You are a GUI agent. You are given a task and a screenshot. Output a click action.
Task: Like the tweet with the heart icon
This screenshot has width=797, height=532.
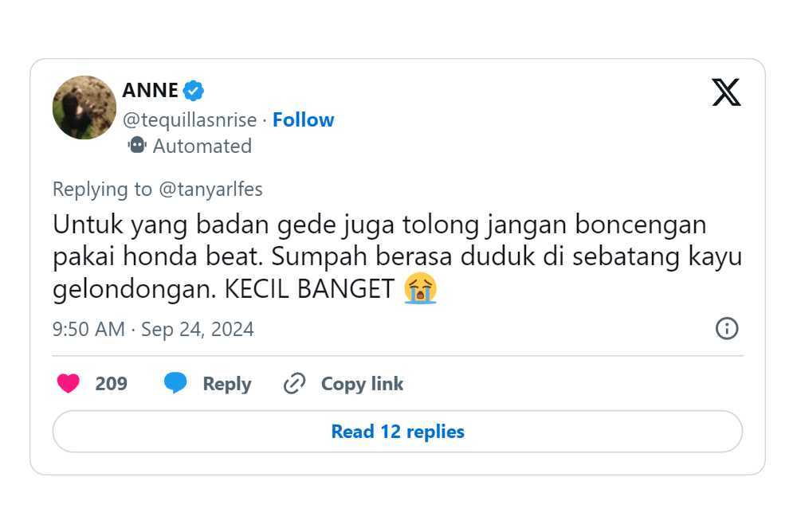pyautogui.click(x=69, y=384)
